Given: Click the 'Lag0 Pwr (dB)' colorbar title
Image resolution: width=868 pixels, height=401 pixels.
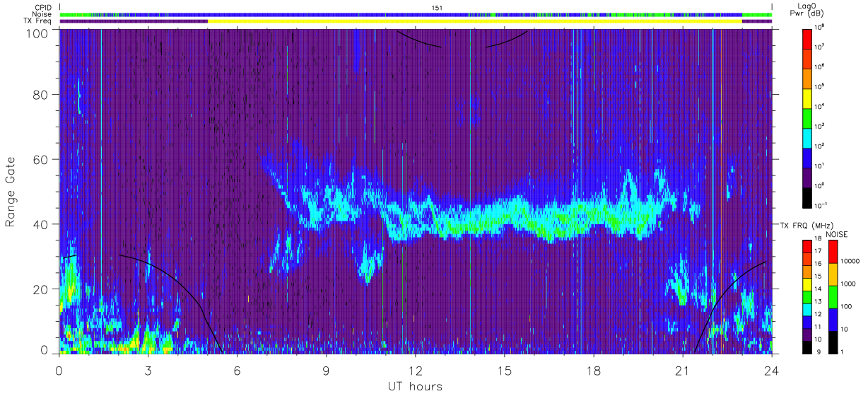Looking at the screenshot, I should pos(809,10).
